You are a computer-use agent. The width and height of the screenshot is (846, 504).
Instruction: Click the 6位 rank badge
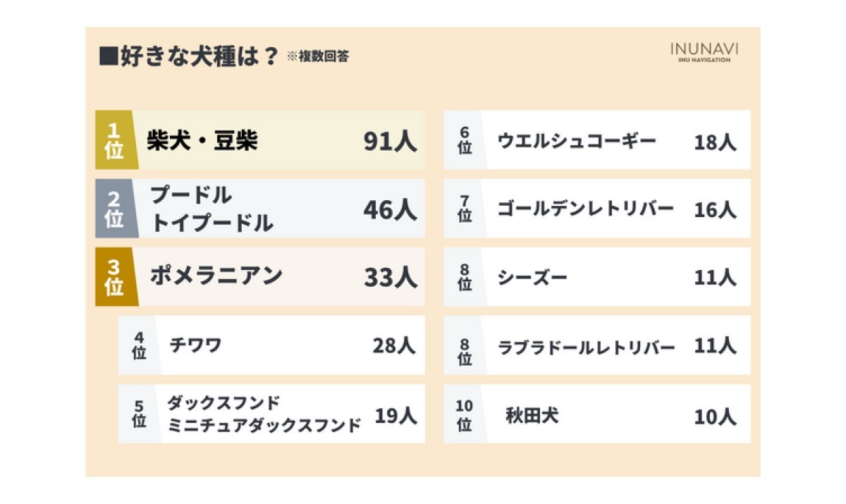point(465,140)
